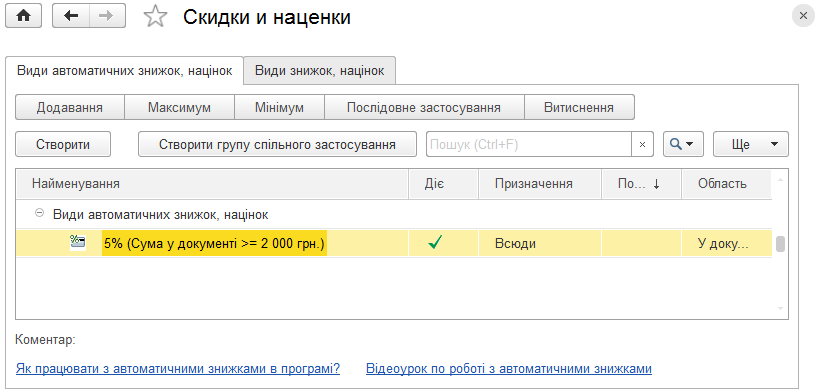Open Відеоурок по роботі з автоматичними знижками link

coord(509,369)
